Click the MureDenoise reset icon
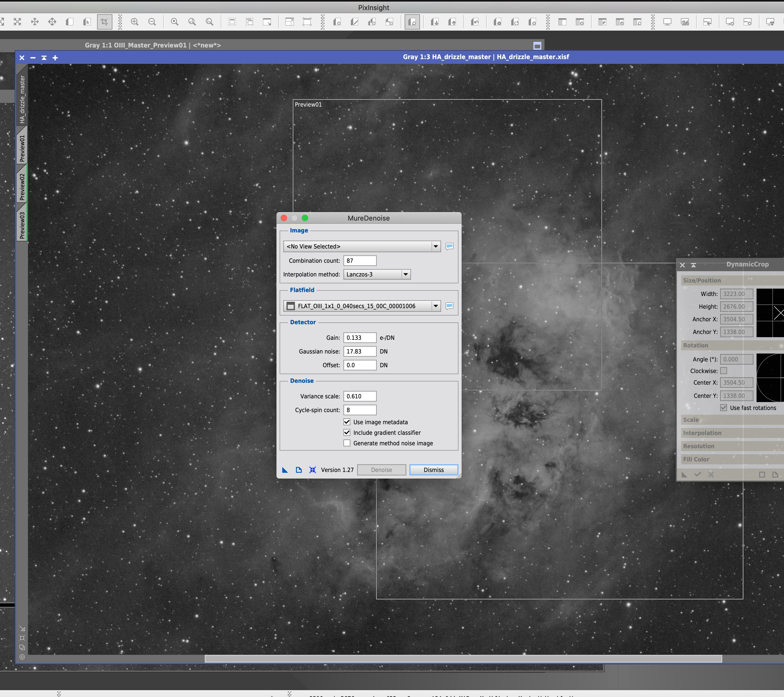This screenshot has width=784, height=697. pos(313,470)
